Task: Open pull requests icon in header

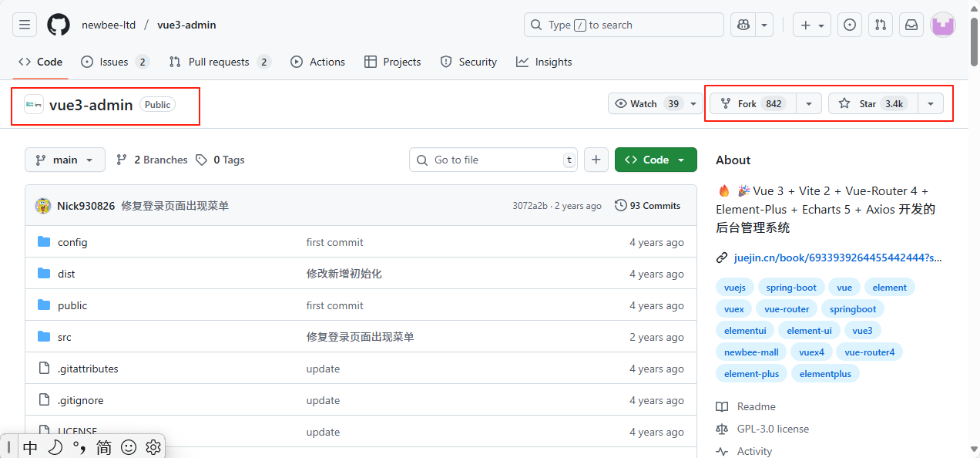Action: [881, 25]
